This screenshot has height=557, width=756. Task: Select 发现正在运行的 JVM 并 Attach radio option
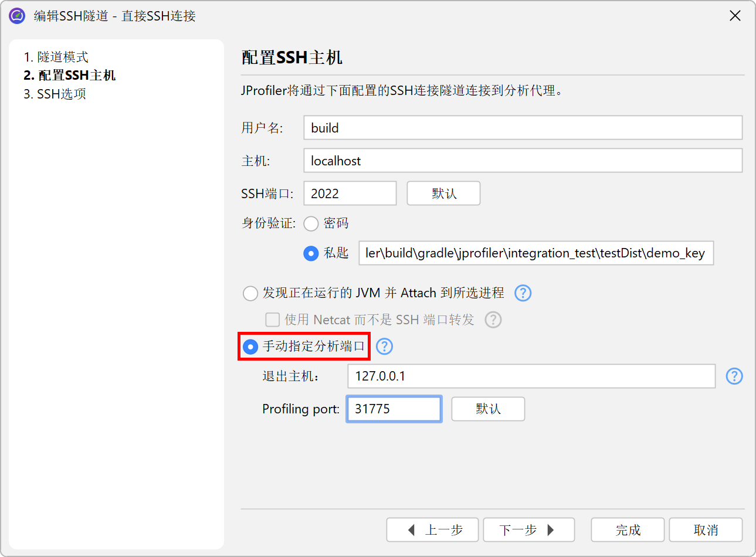pyautogui.click(x=250, y=293)
